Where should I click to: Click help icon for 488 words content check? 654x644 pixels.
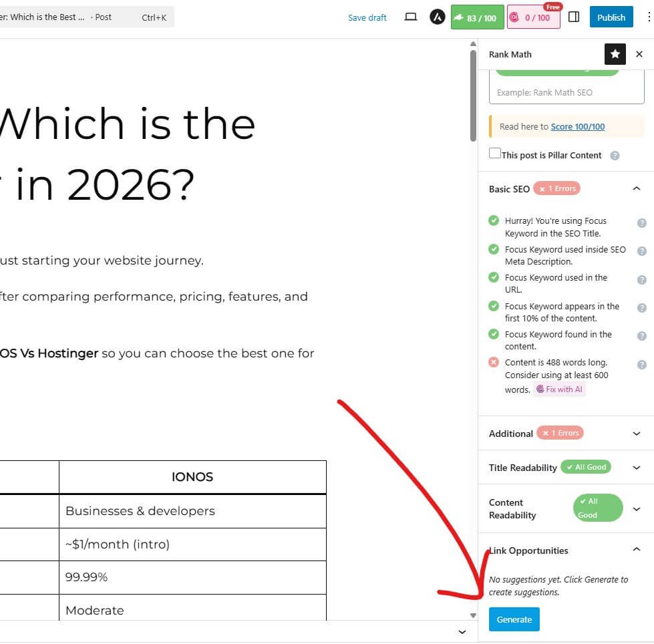641,365
